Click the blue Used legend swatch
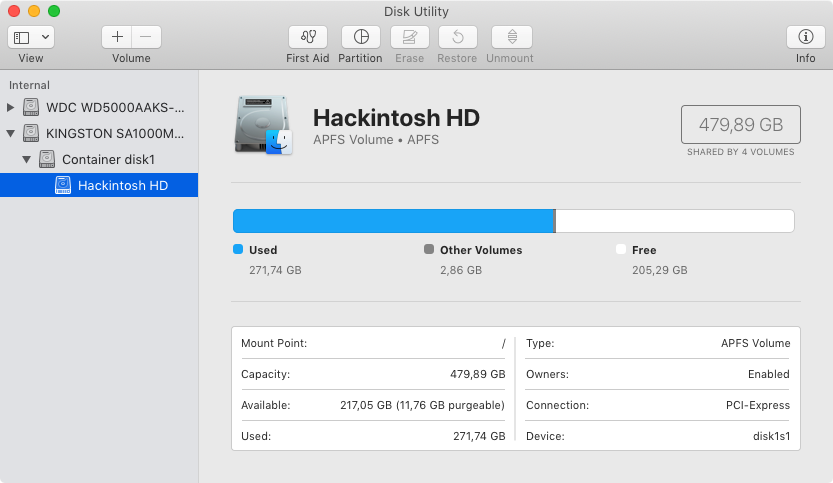Viewport: 833px width, 483px height. 238,249
